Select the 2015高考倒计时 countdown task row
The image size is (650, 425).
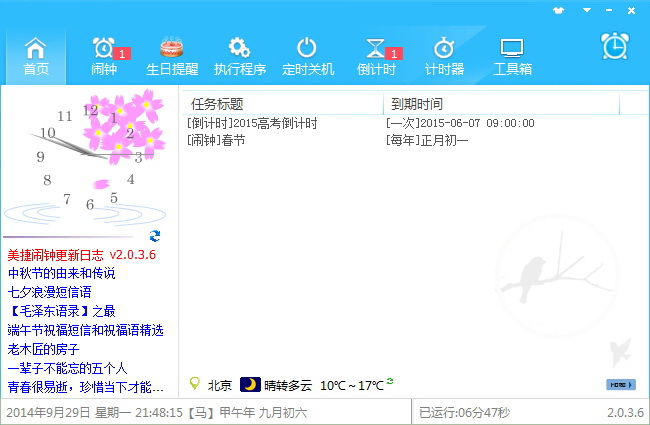pos(252,123)
